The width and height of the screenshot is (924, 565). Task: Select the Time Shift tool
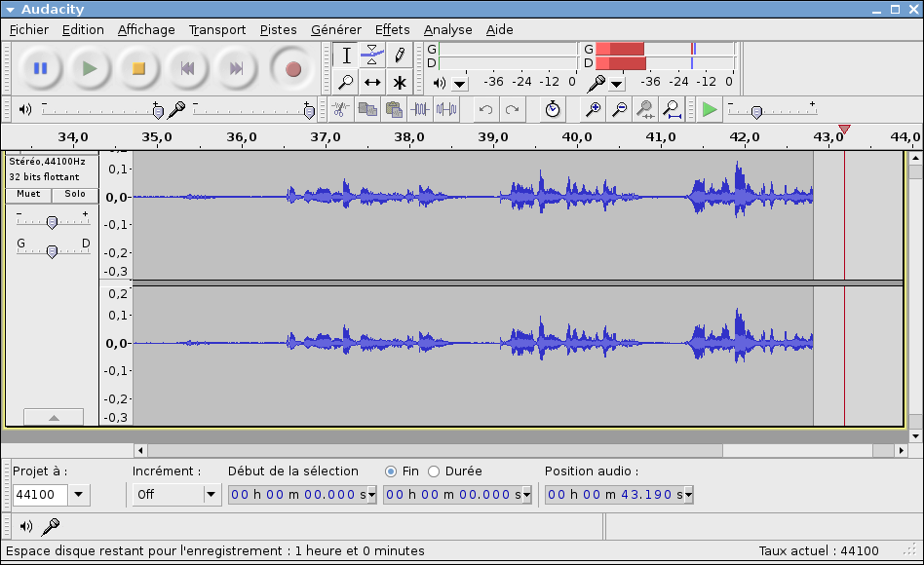372,82
